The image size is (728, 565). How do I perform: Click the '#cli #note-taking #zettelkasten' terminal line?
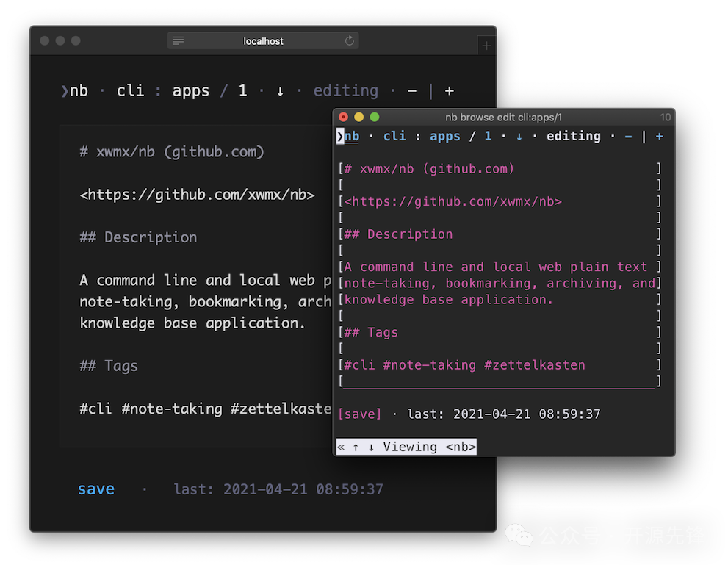(465, 365)
